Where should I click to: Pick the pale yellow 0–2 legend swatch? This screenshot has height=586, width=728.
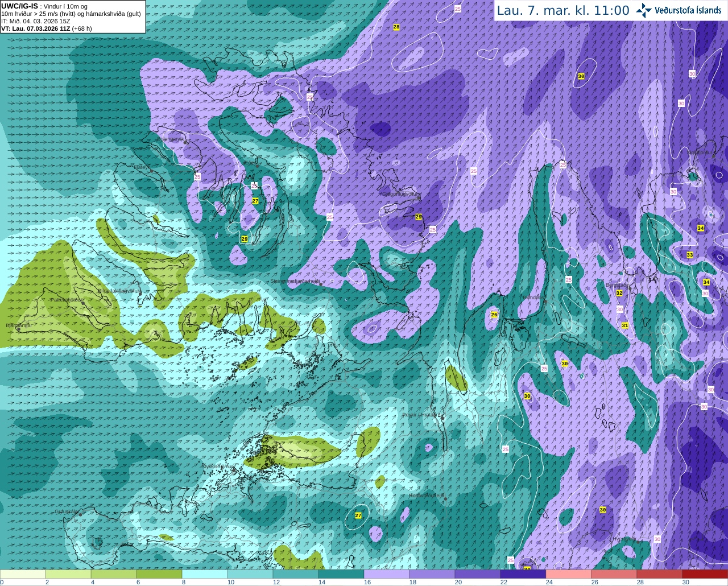tap(23, 574)
